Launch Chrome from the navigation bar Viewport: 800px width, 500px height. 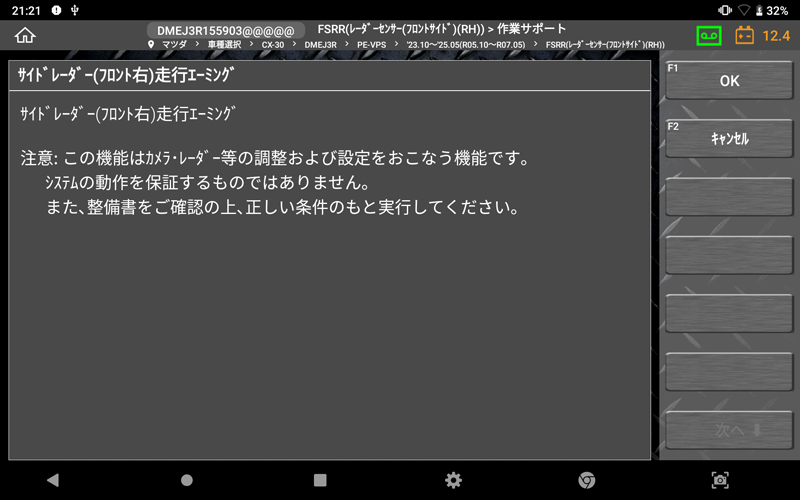[587, 480]
